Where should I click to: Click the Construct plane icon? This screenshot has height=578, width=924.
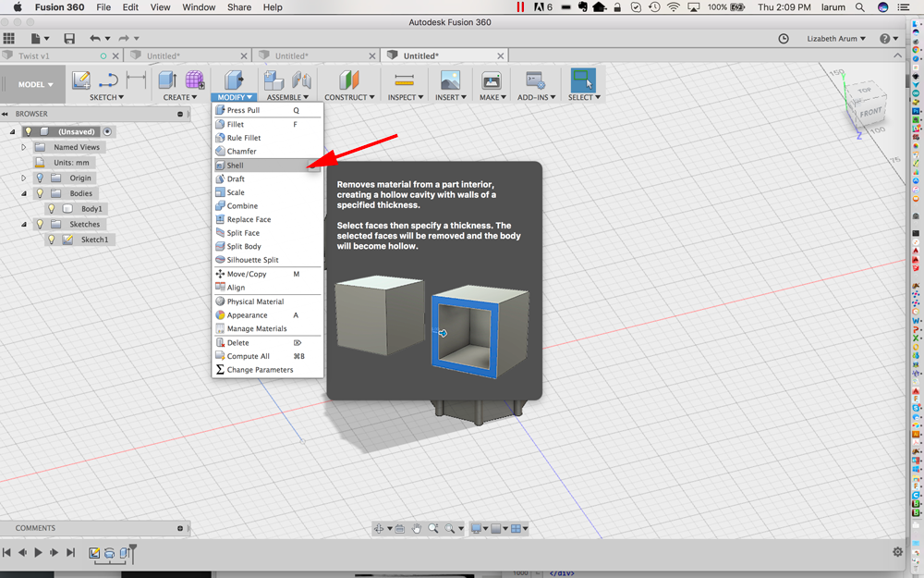pyautogui.click(x=349, y=80)
